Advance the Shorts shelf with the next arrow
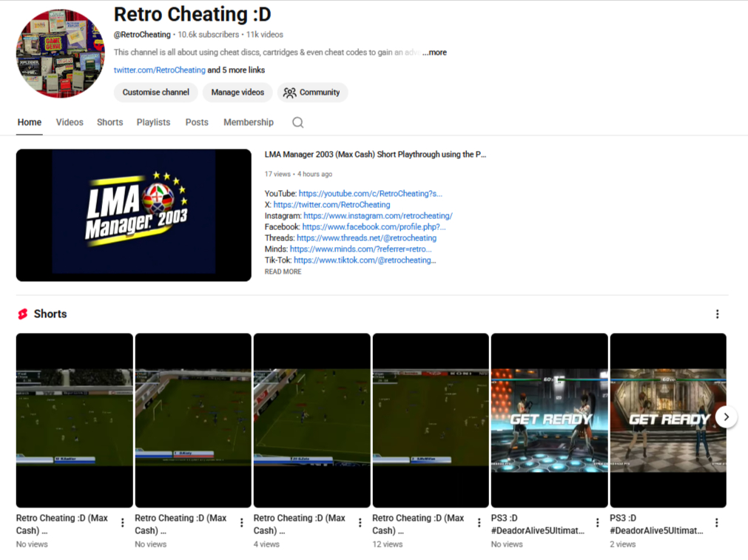 point(726,417)
